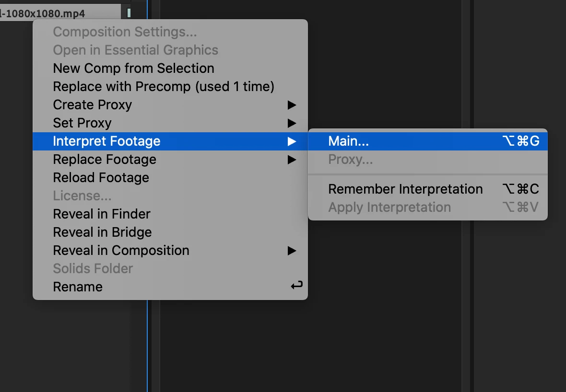This screenshot has width=566, height=392.
Task: Open the Replace Footage submenu arrow
Action: pos(292,160)
